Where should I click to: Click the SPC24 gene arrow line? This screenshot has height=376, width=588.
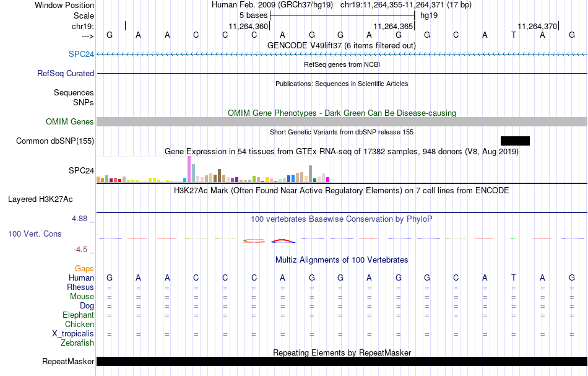pos(342,55)
